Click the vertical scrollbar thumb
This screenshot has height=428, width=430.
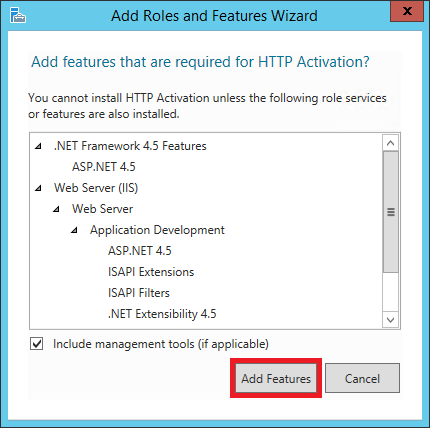391,212
